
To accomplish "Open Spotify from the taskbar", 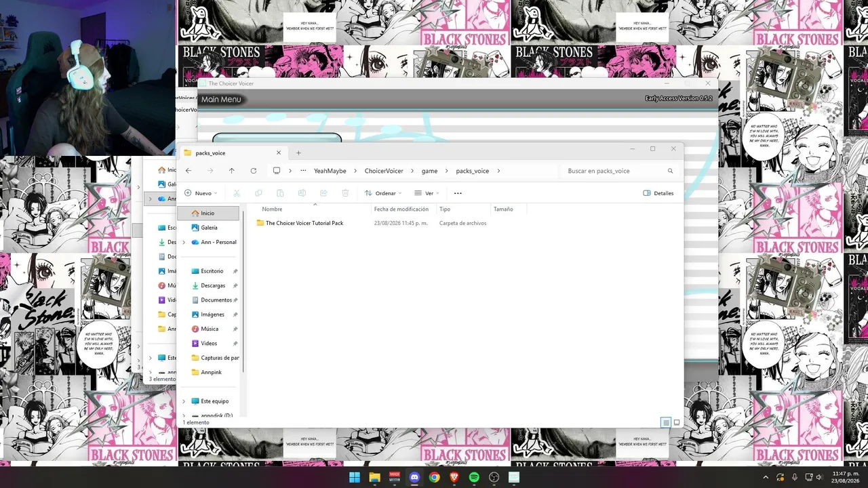I will click(474, 477).
